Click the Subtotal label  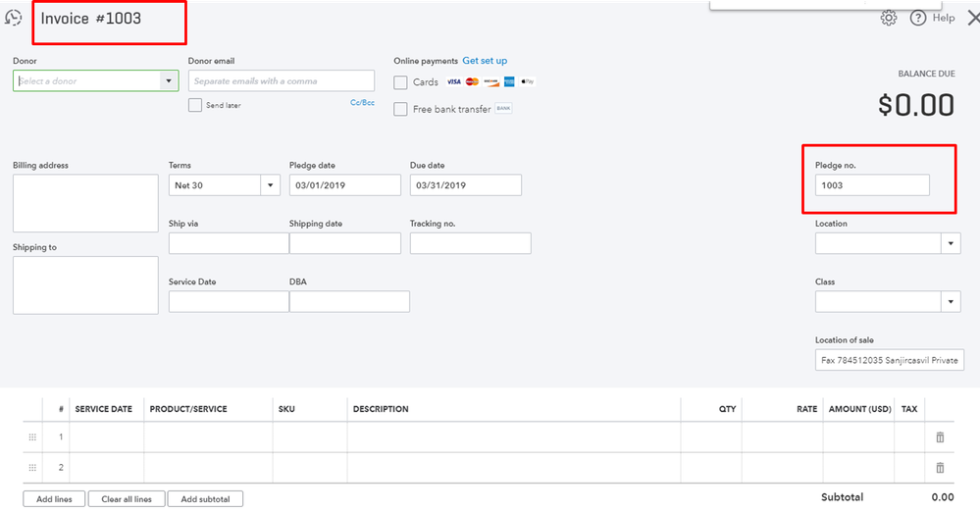point(842,496)
